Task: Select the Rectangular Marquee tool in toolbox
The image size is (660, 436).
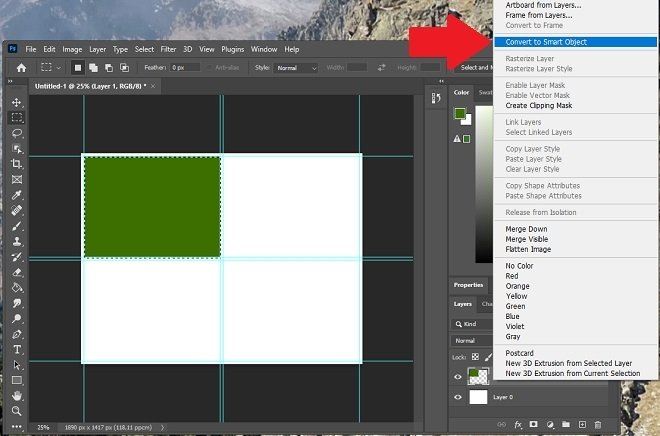Action: (17, 117)
